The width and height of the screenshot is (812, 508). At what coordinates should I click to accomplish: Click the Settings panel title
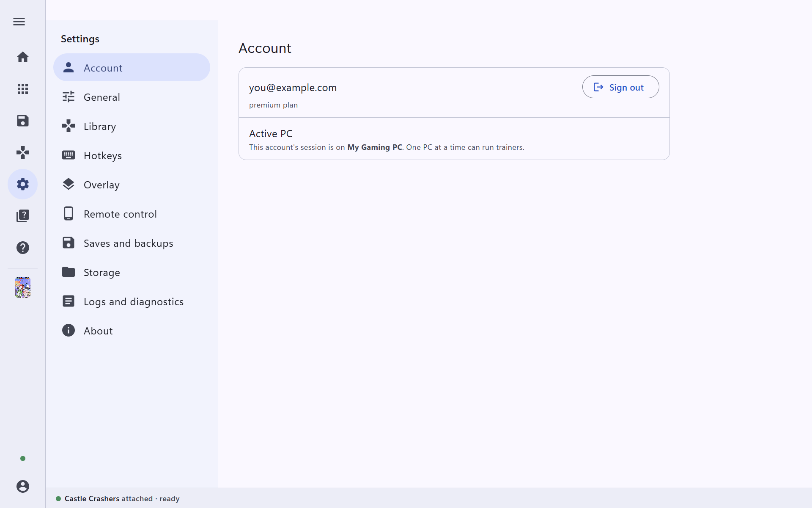click(80, 39)
